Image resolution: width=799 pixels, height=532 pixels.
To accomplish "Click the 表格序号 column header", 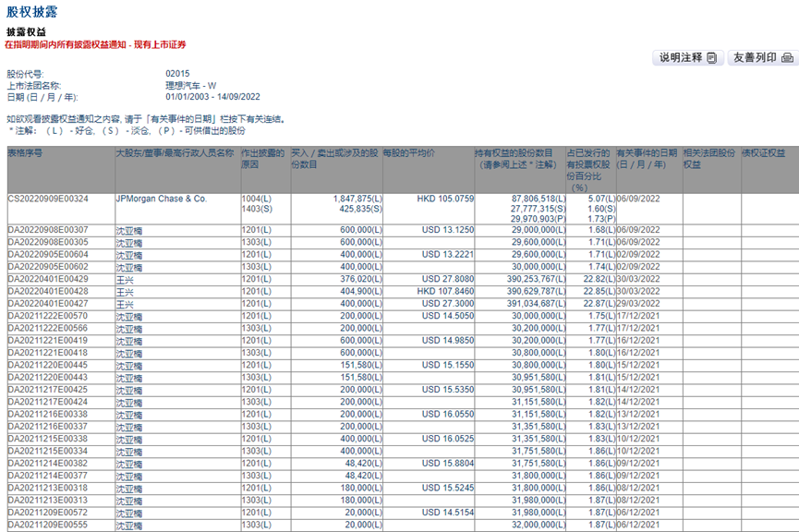I will click(x=26, y=152).
